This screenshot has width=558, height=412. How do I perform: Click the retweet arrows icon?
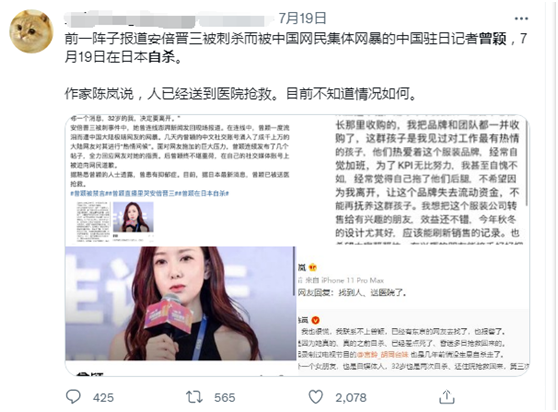point(194,397)
